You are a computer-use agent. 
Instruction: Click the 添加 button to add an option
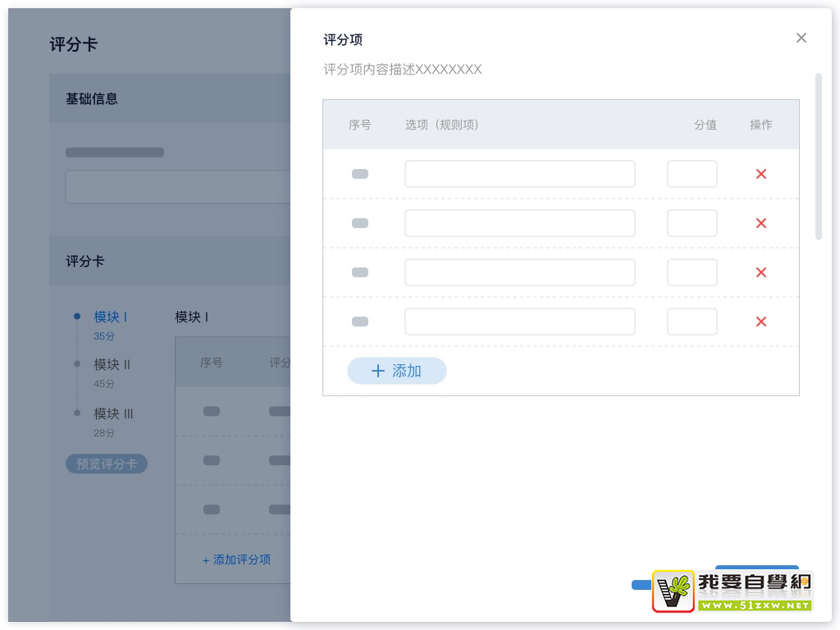click(397, 371)
